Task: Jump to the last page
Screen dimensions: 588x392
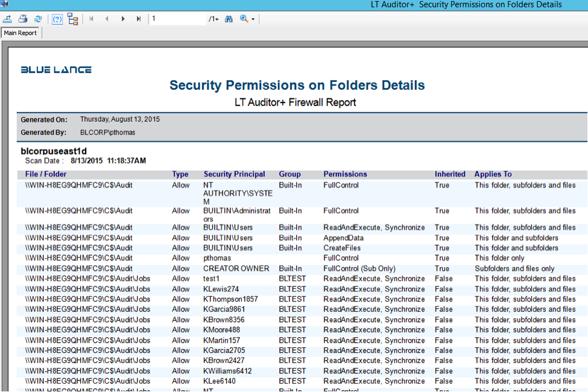Action: (138, 19)
